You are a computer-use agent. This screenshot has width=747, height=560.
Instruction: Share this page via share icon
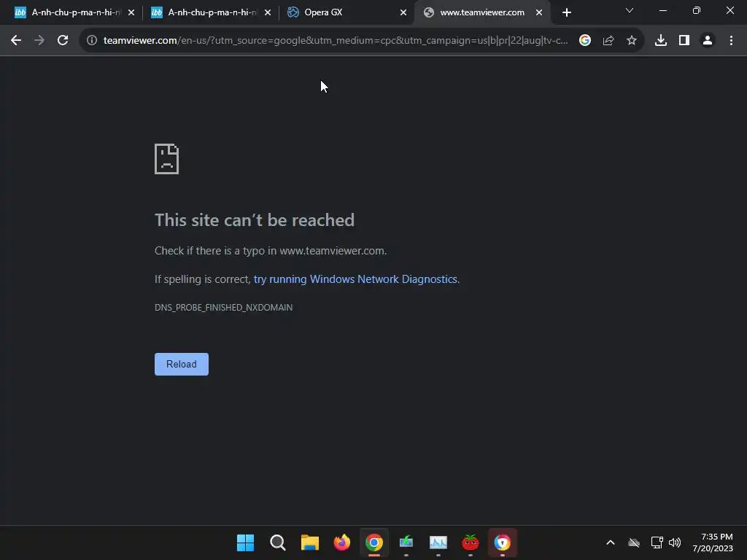pos(608,41)
